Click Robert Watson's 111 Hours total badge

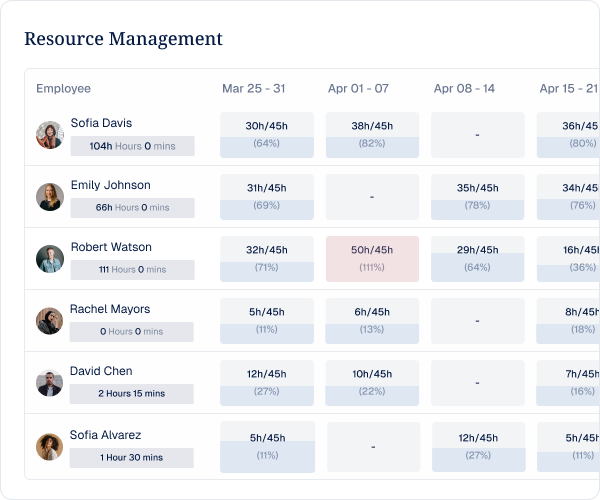(x=132, y=270)
